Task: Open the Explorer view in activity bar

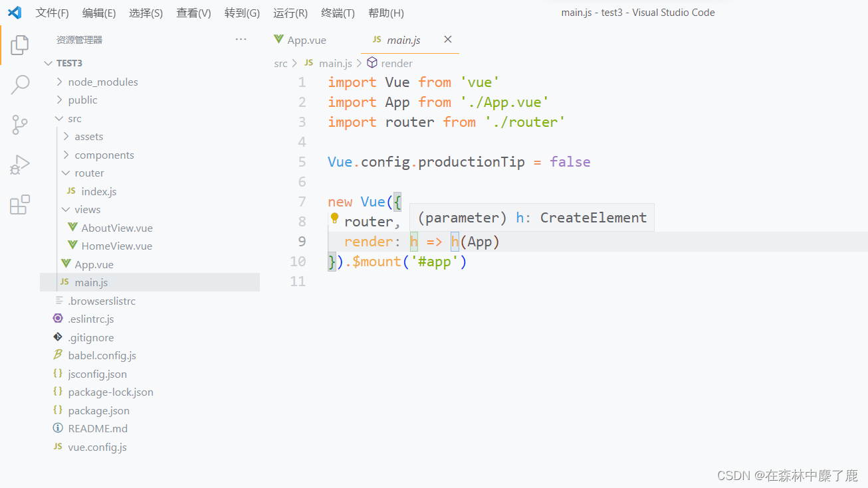Action: click(20, 45)
